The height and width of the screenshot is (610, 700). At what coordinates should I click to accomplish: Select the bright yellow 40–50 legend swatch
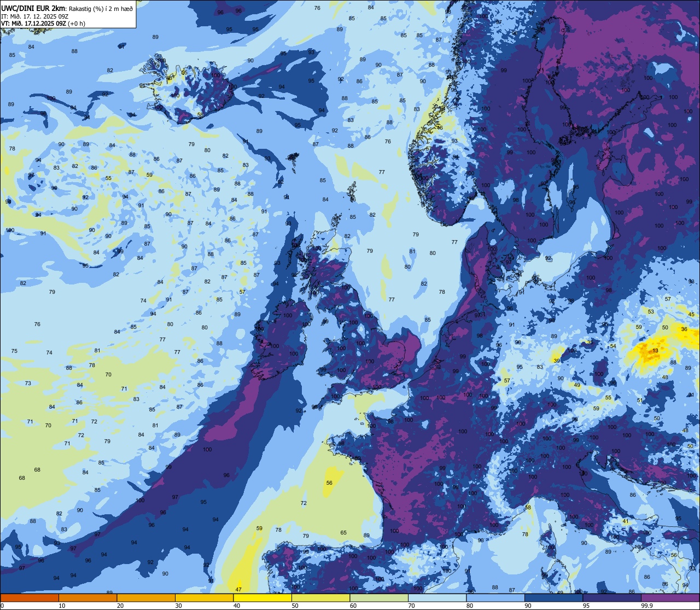click(262, 597)
